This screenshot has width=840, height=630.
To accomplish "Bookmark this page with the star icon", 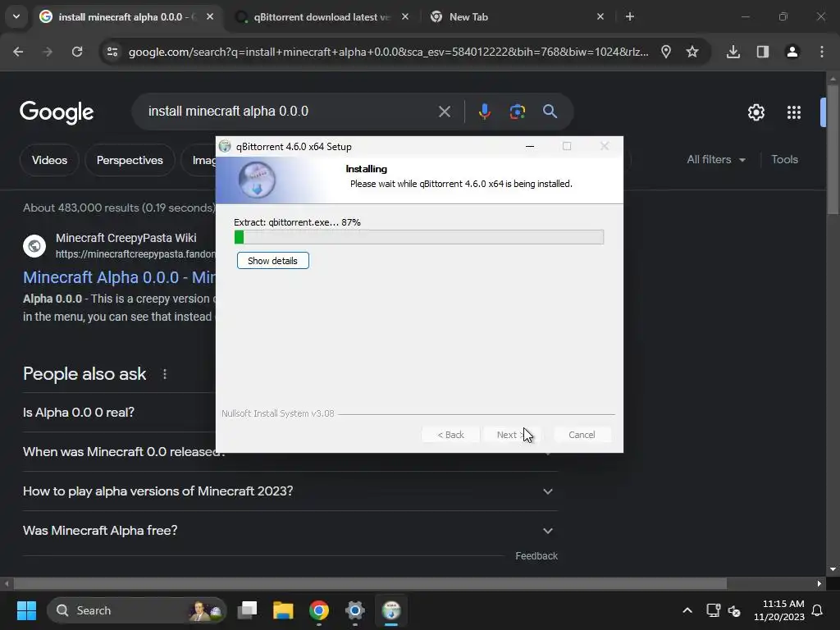I will pos(692,52).
